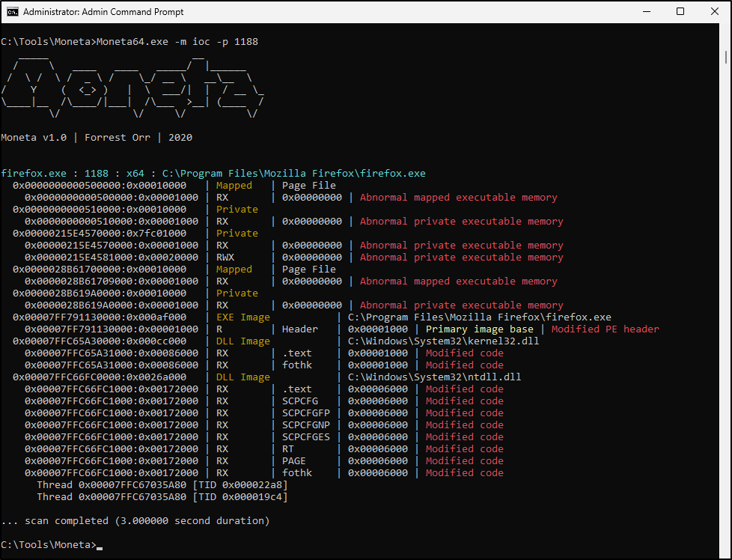Click 'fothk' section on the 0x00007FFC65A31000 row
732x560 pixels.
(297, 365)
